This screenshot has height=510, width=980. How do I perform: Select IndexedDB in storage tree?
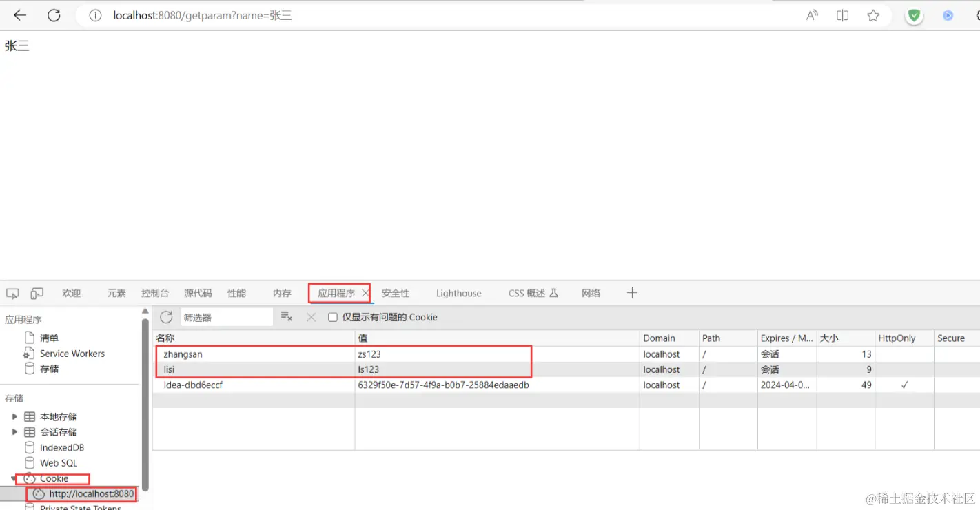pyautogui.click(x=62, y=447)
